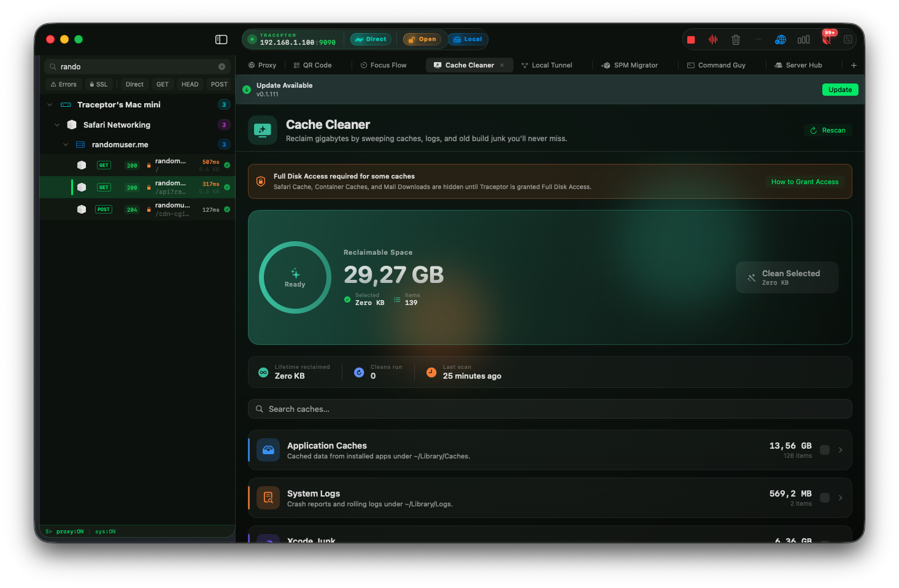Open the Command Guy tab

[716, 65]
